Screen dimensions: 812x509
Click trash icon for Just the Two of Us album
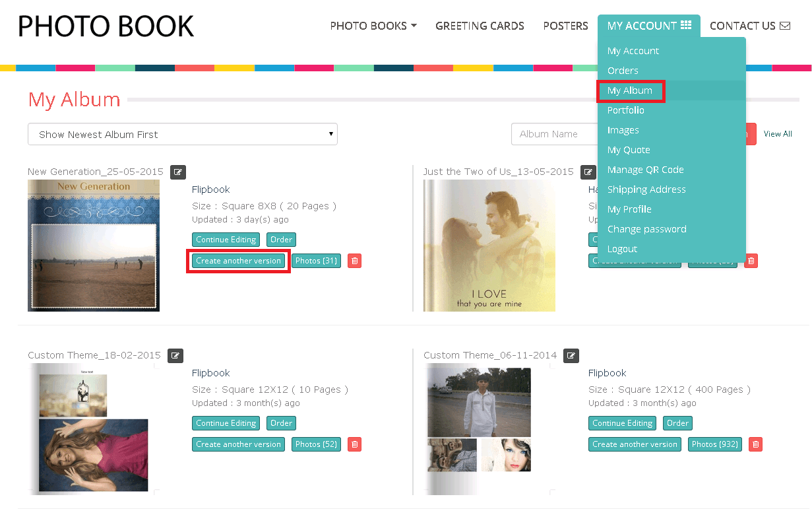tap(751, 261)
